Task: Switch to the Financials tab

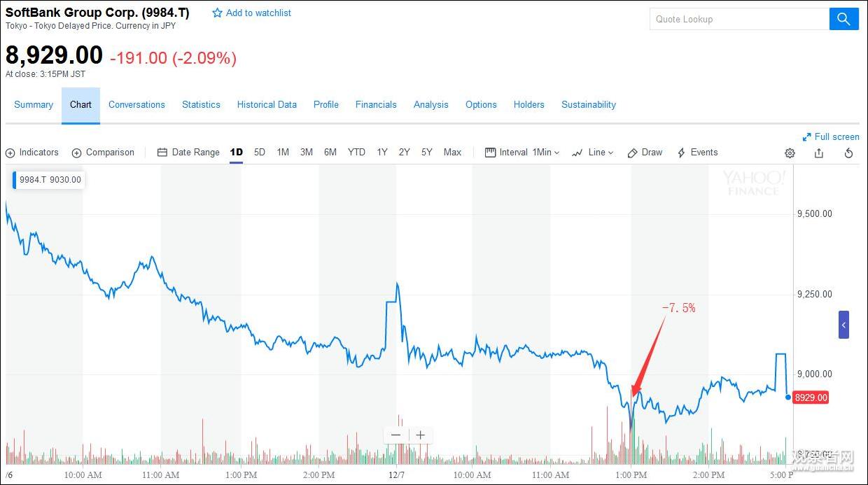Action: (x=376, y=105)
